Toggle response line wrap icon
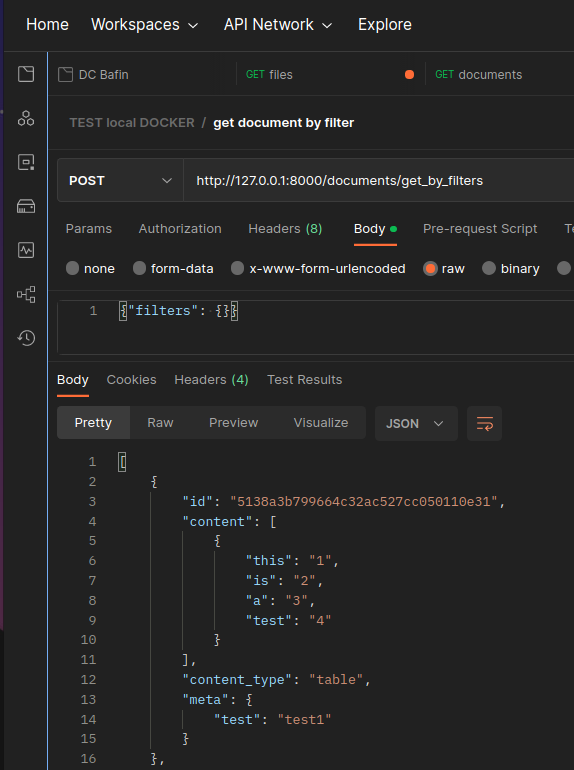 tap(484, 423)
